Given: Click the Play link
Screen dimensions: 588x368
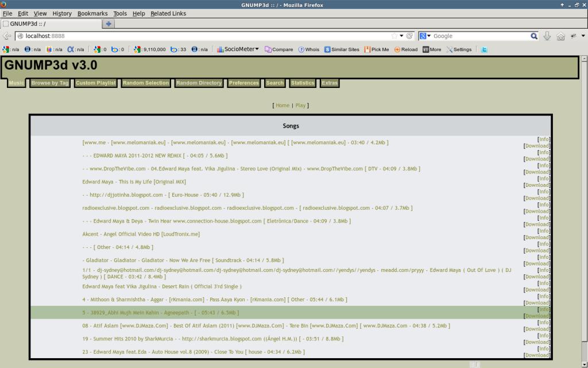Looking at the screenshot, I should [x=300, y=106].
